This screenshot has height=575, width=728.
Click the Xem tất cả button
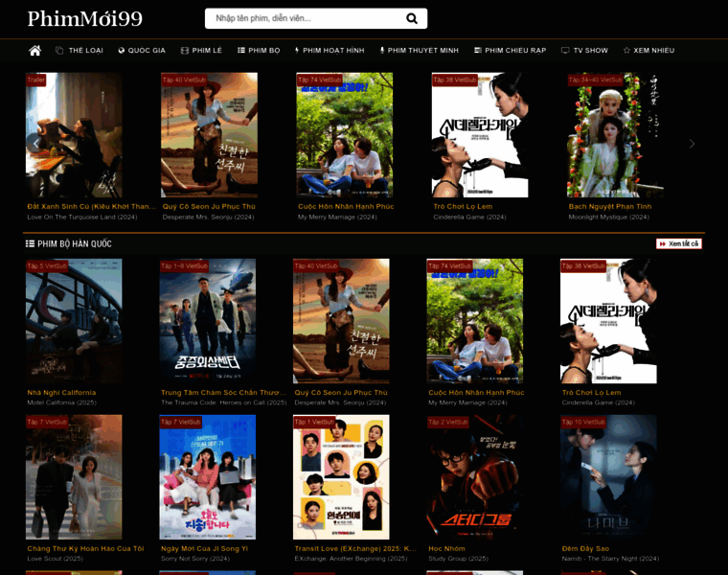click(679, 243)
